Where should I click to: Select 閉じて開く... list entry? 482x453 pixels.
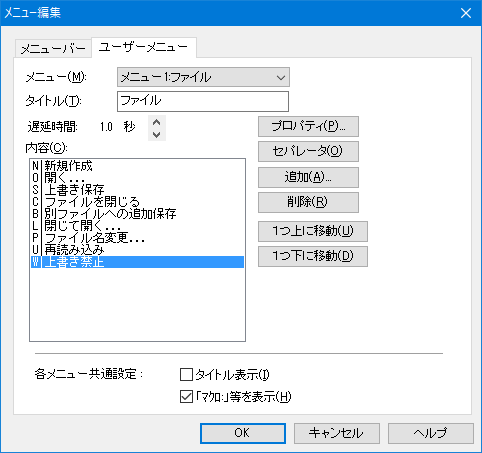pyautogui.click(x=137, y=226)
